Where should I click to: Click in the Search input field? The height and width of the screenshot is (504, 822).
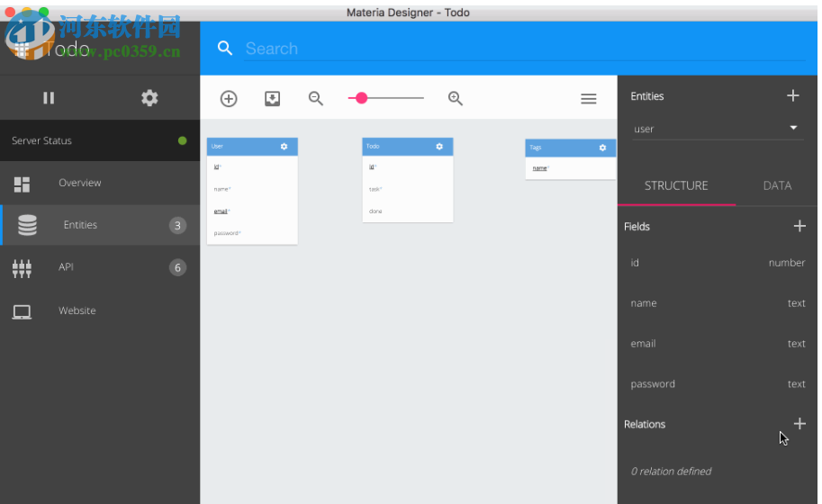pos(525,49)
